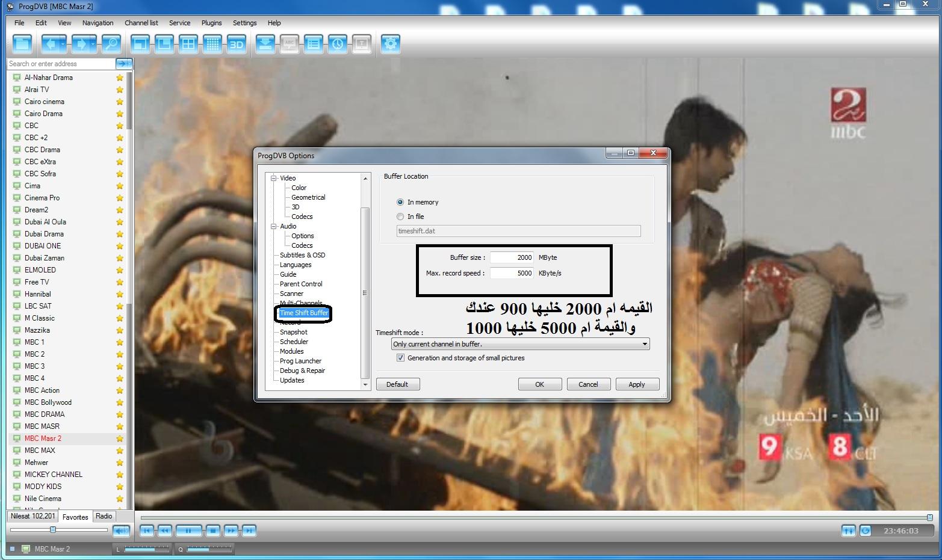Open the File menu
The image size is (942, 560).
[19, 23]
